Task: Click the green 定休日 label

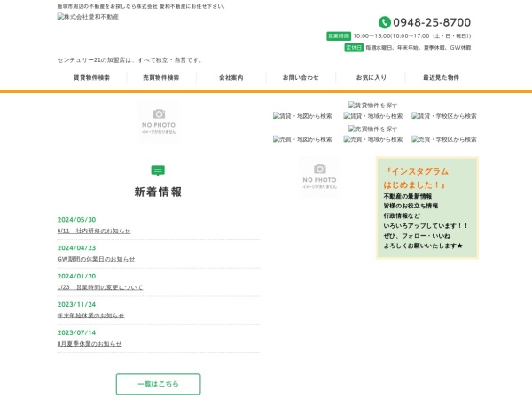Action: coord(354,48)
